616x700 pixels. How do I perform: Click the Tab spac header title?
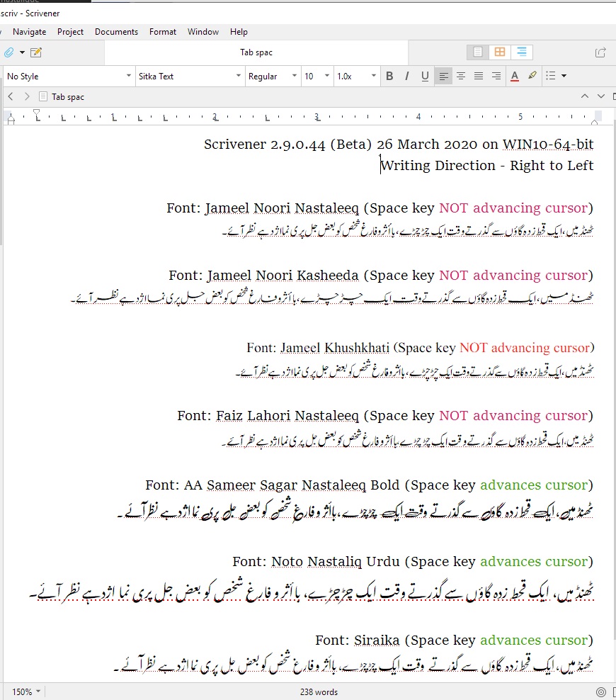coord(68,97)
